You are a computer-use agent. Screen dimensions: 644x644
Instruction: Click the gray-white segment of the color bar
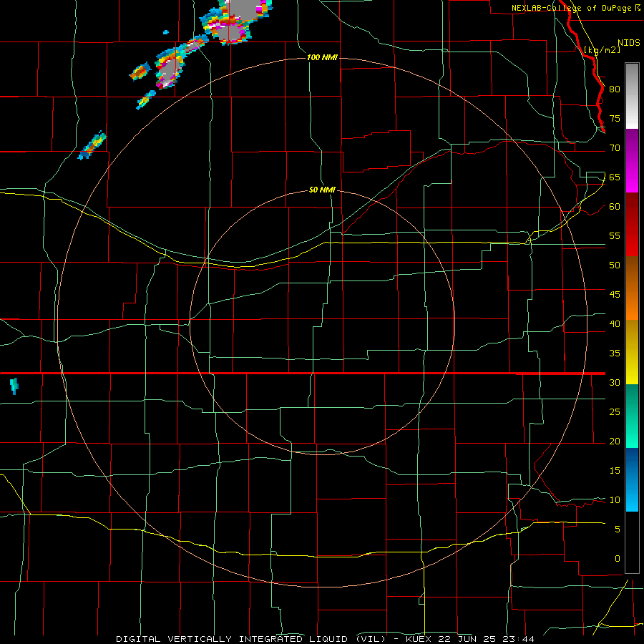[632, 96]
